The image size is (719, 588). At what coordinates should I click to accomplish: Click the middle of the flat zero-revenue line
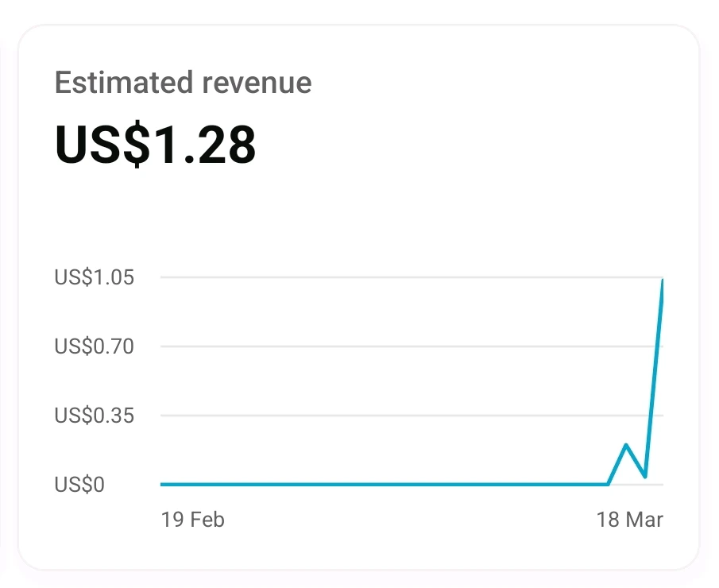click(385, 484)
